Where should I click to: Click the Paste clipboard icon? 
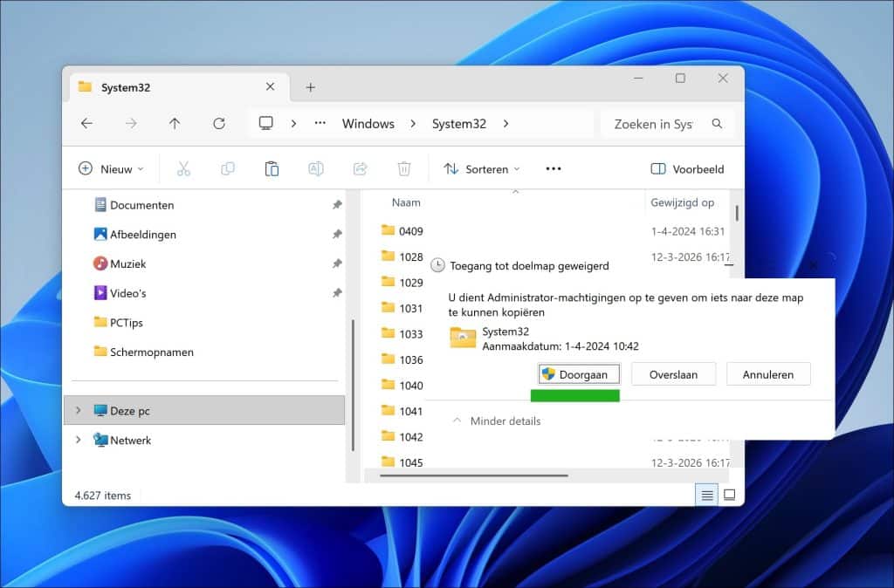[272, 168]
